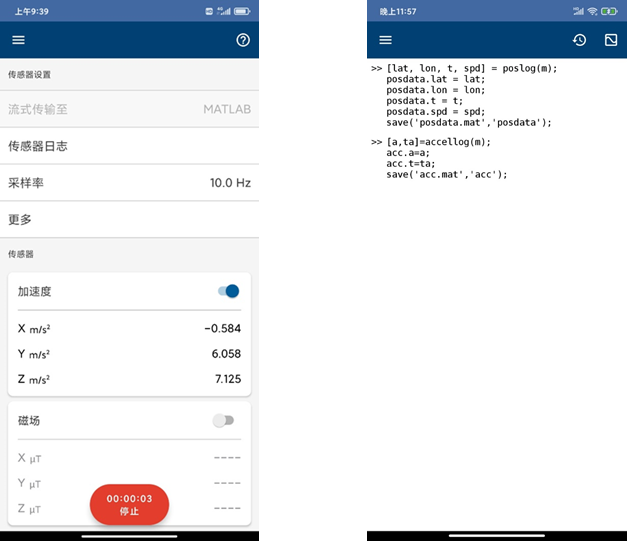Tap the posdata.spd = spd; line

click(x=435, y=112)
